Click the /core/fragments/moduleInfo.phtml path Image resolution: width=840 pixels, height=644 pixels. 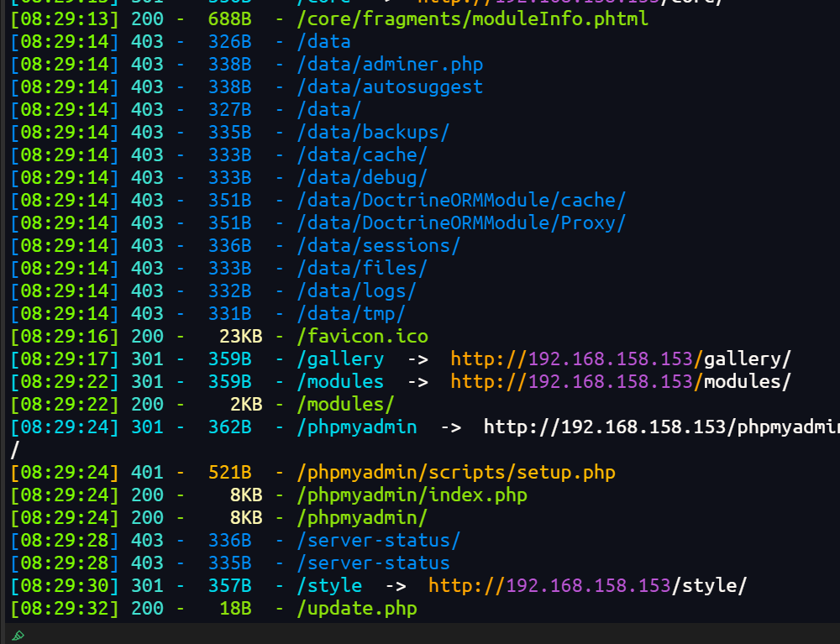click(x=472, y=18)
